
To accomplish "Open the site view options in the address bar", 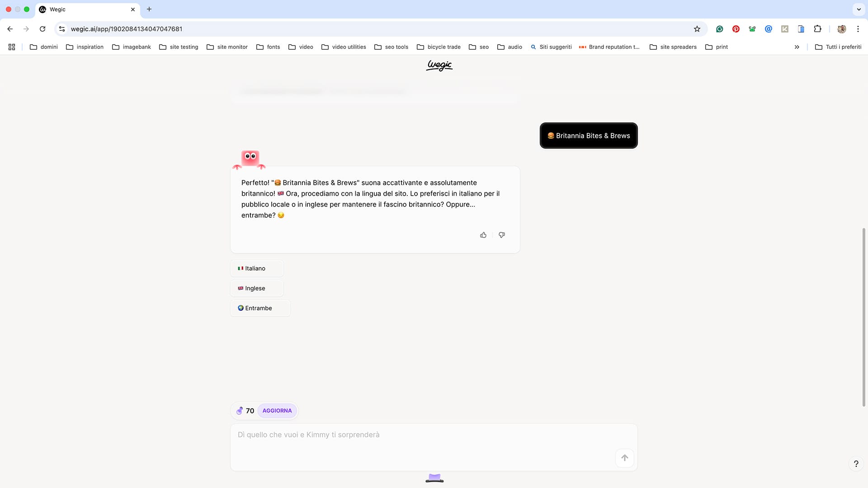I will (x=61, y=29).
